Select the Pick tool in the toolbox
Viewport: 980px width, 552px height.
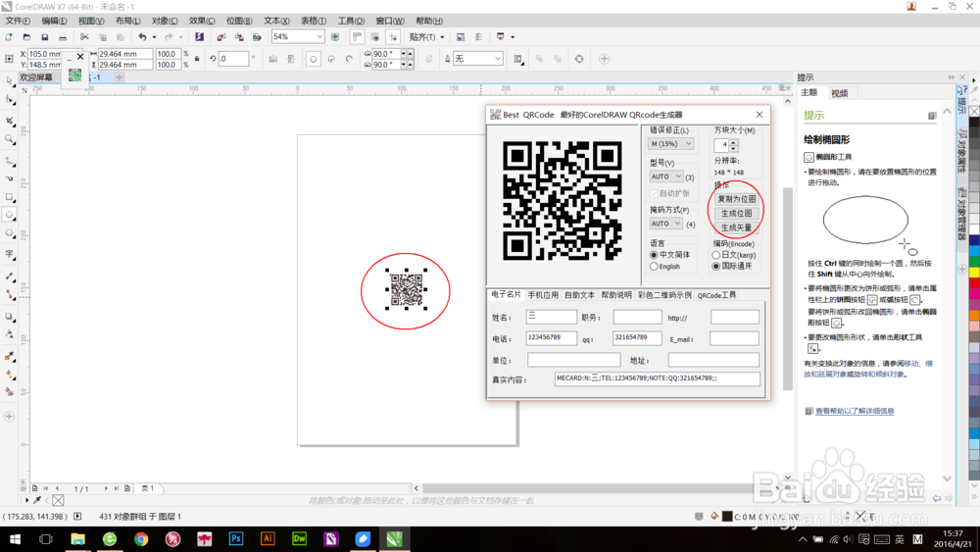coord(10,81)
